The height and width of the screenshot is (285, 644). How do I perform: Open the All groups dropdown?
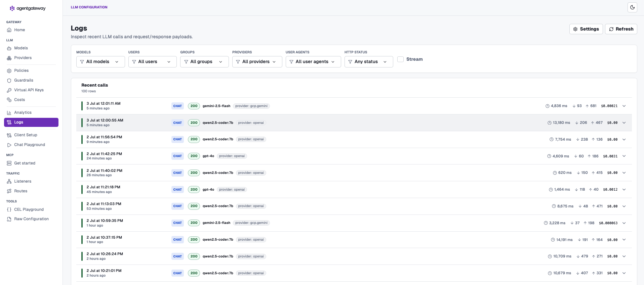(x=204, y=62)
